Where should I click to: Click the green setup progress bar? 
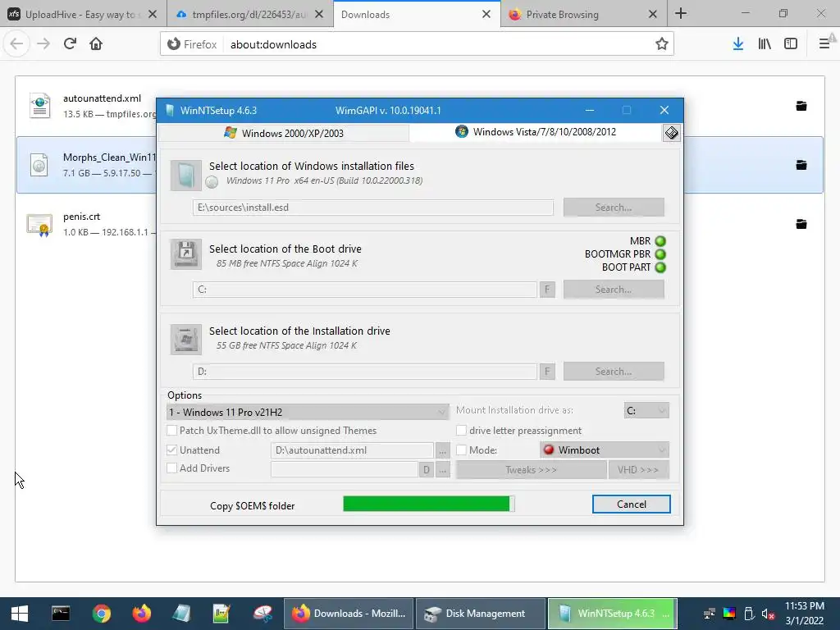click(428, 504)
